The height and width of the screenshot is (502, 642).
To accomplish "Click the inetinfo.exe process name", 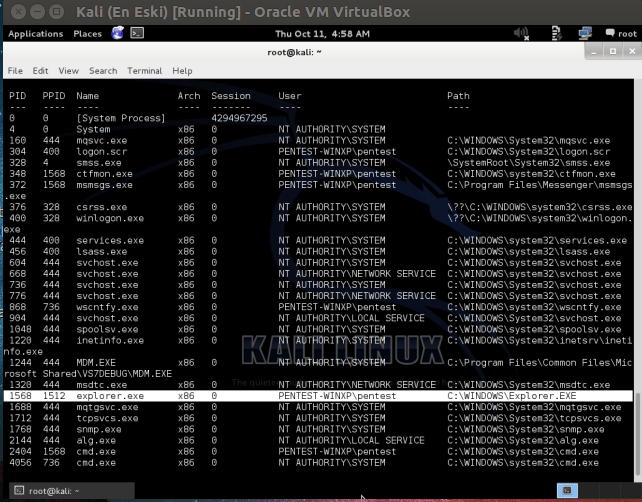I will coord(110,340).
